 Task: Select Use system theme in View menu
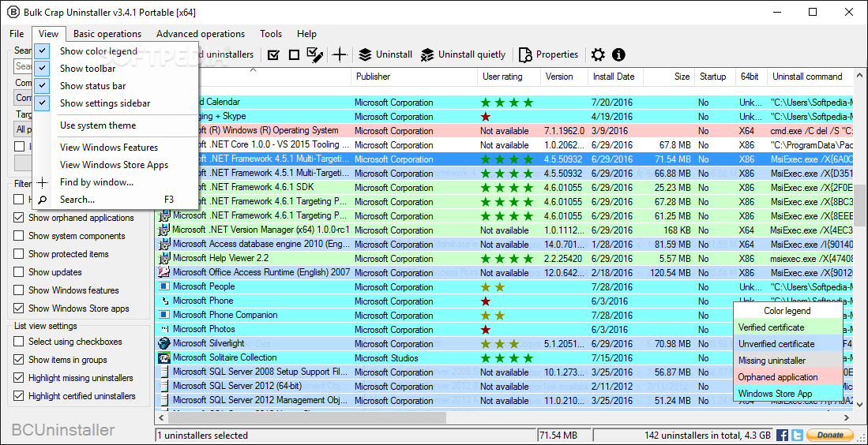[x=115, y=125]
